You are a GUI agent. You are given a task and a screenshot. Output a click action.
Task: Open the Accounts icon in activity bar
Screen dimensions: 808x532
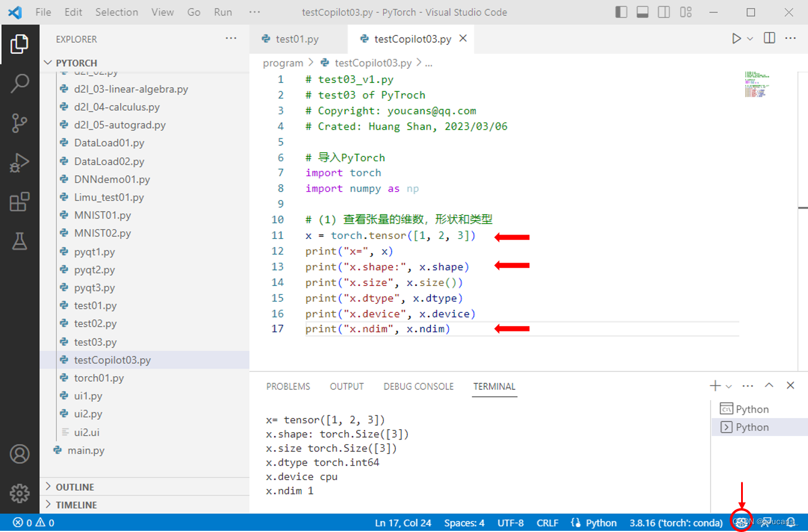click(20, 454)
